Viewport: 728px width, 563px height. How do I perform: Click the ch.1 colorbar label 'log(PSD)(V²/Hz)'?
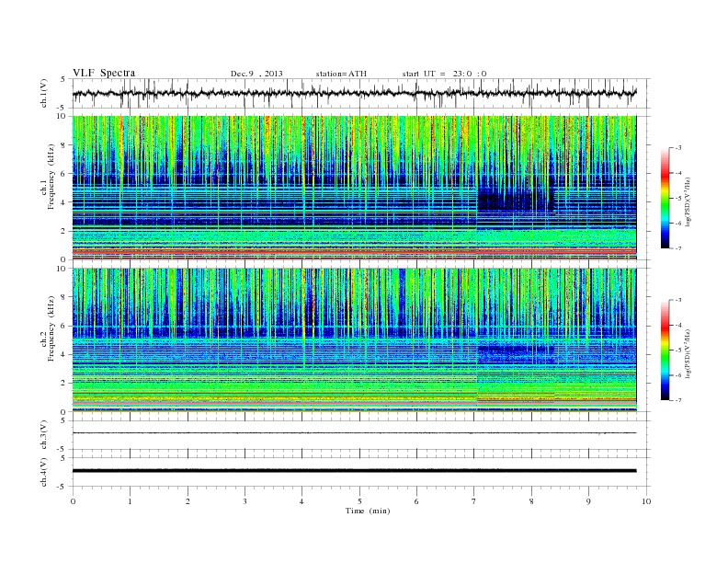(x=688, y=201)
